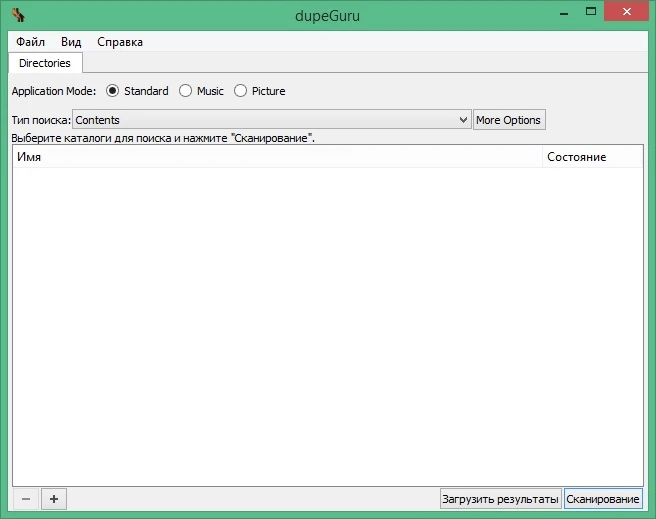The image size is (656, 519).
Task: Click the More Options button
Action: pyautogui.click(x=509, y=120)
